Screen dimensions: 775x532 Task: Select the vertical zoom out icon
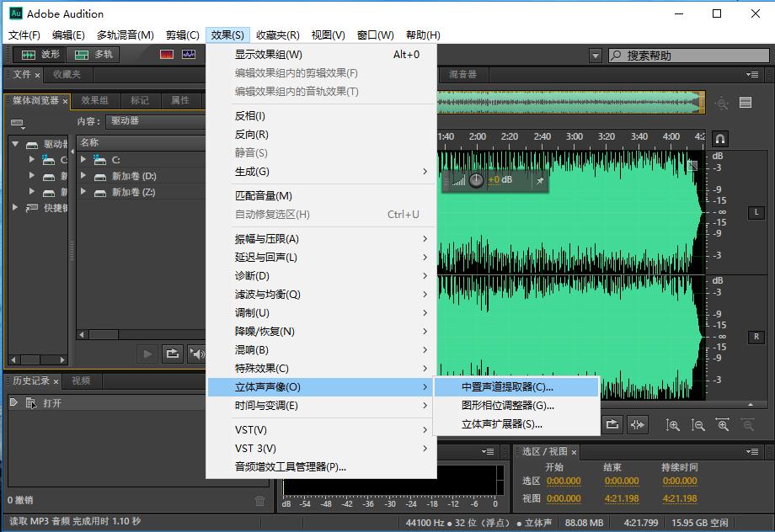(700, 425)
